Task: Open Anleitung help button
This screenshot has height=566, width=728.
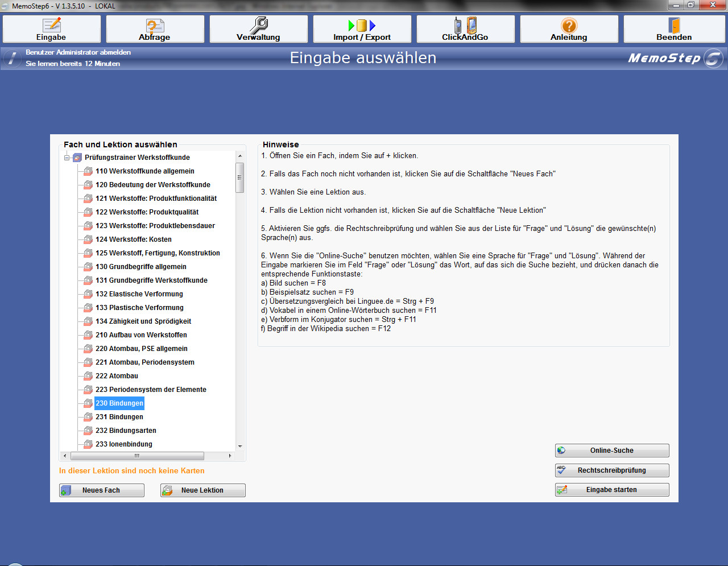Action: [569, 29]
